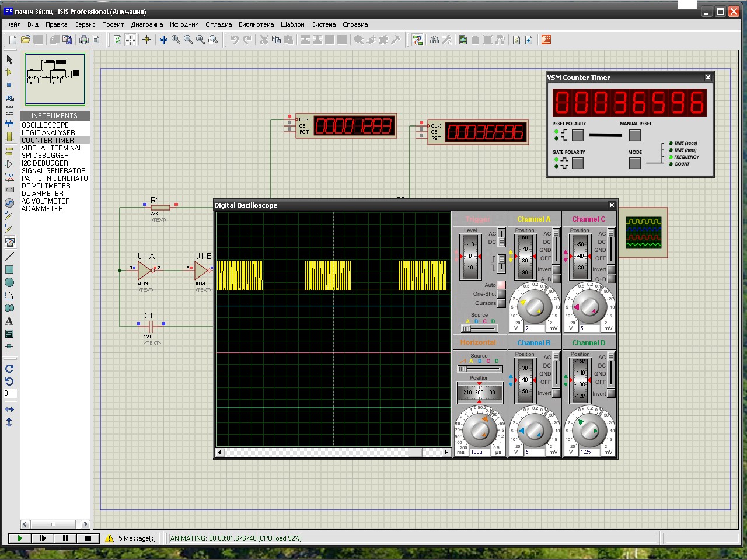Click the binoculars search icon
The height and width of the screenshot is (560, 747).
(x=434, y=40)
